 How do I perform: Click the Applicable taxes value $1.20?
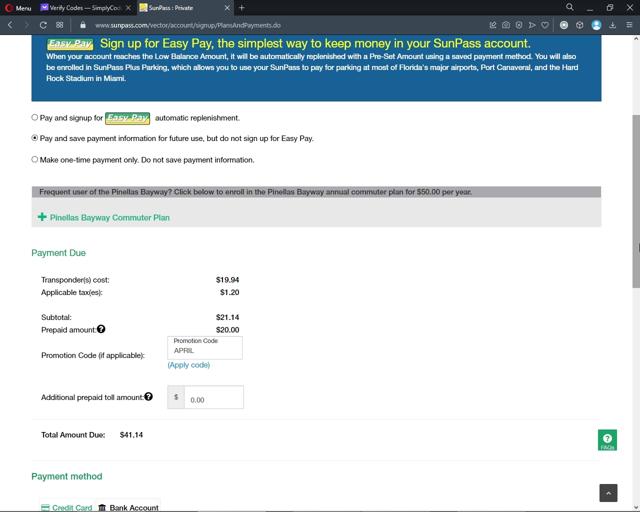(229, 292)
